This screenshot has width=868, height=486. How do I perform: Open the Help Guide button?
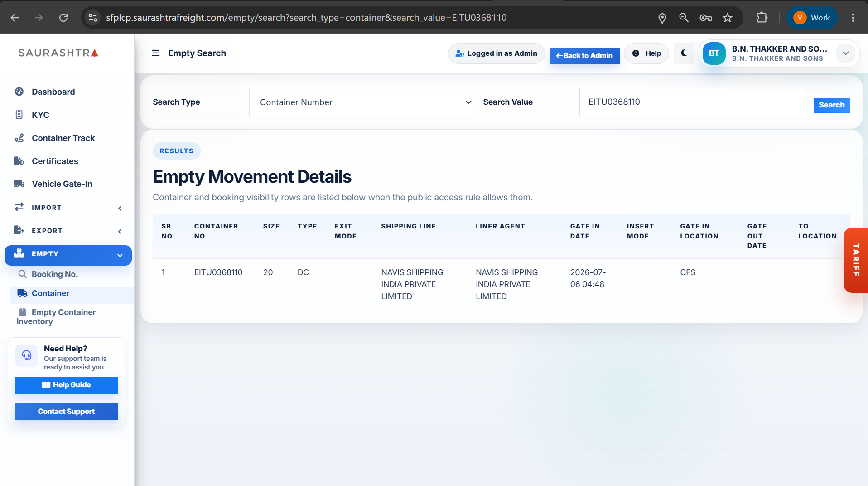pos(66,385)
